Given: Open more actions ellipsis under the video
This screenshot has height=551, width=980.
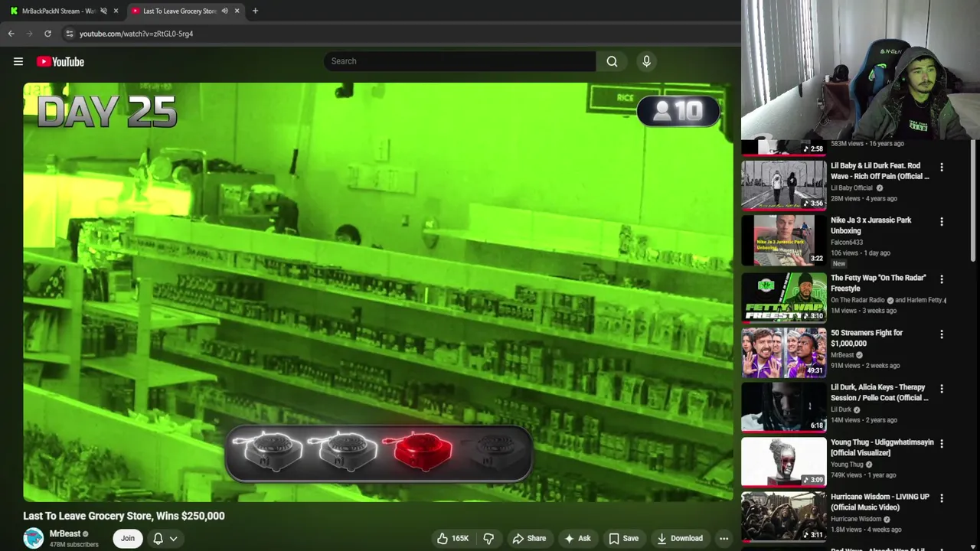Looking at the screenshot, I should point(724,538).
